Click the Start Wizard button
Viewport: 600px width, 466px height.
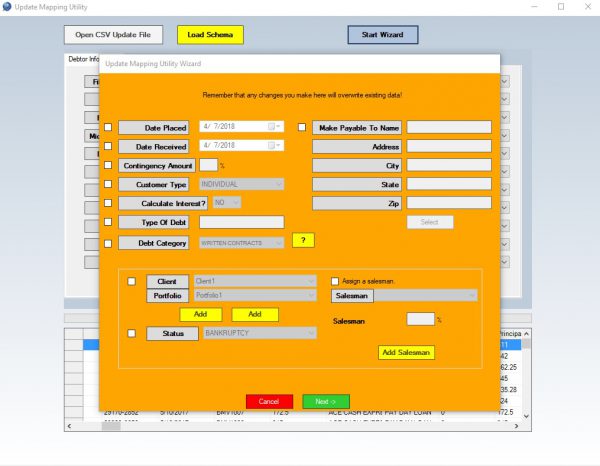(383, 35)
